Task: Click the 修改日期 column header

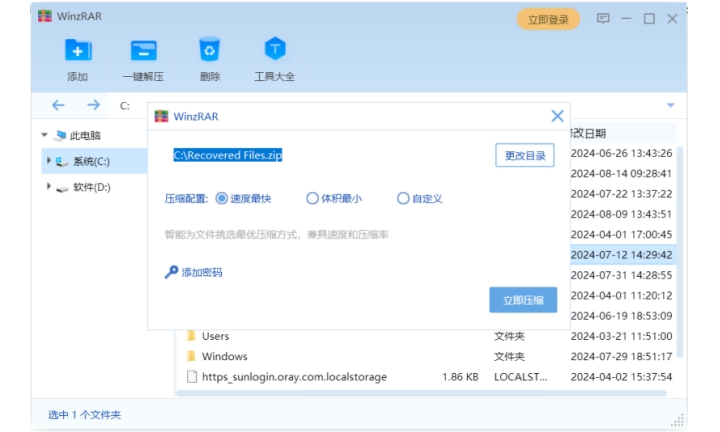Action: pyautogui.click(x=588, y=134)
